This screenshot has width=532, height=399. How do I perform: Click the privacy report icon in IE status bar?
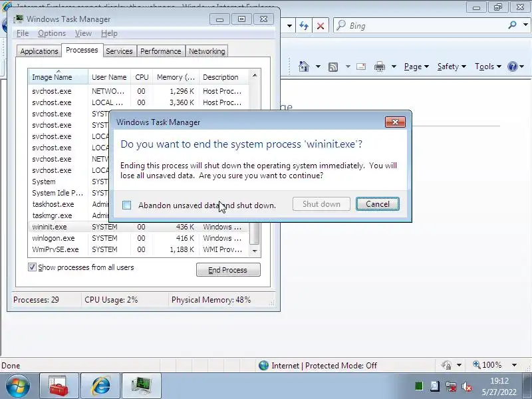446,365
